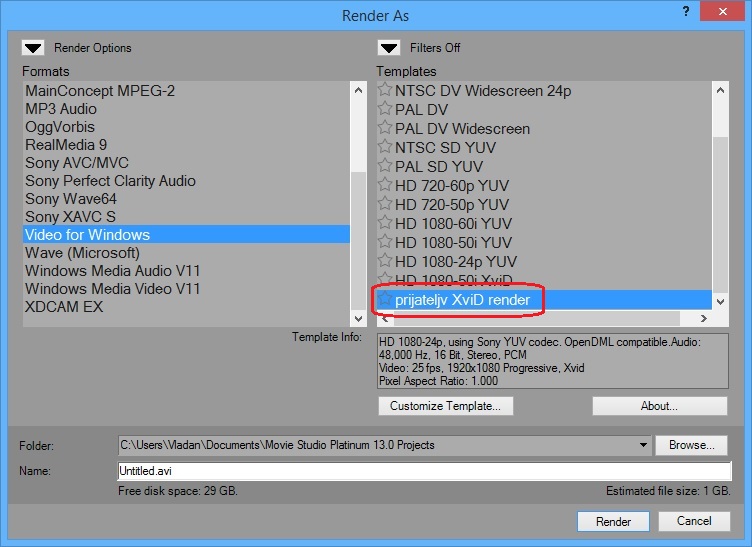Star the HD 1080-60i YUV template
The height and width of the screenshot is (547, 752).
[385, 224]
